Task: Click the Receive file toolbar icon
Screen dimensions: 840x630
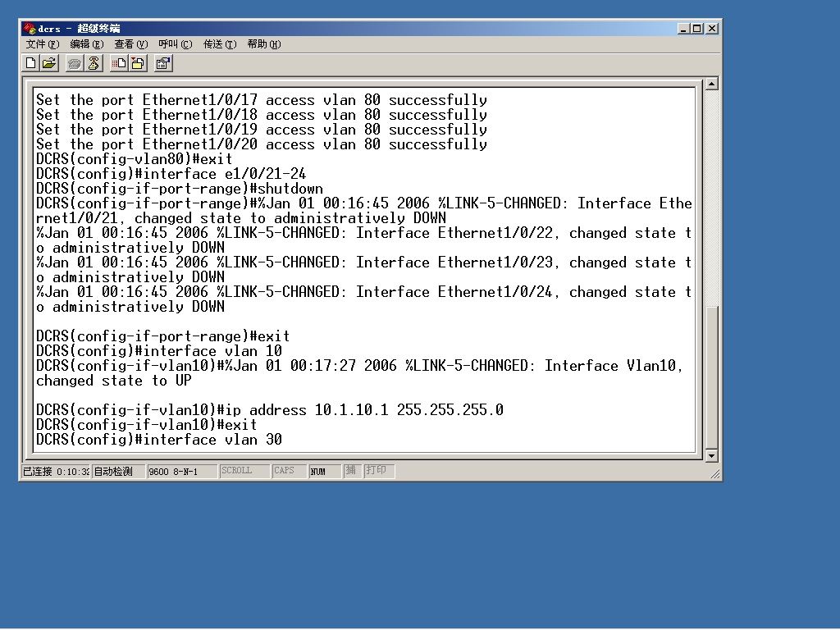Action: coord(138,64)
